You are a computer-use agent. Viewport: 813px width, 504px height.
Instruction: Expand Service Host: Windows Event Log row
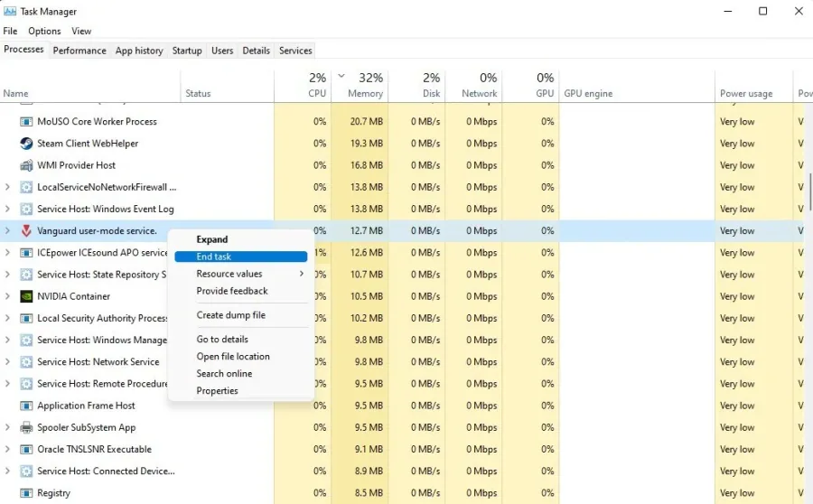(x=7, y=209)
